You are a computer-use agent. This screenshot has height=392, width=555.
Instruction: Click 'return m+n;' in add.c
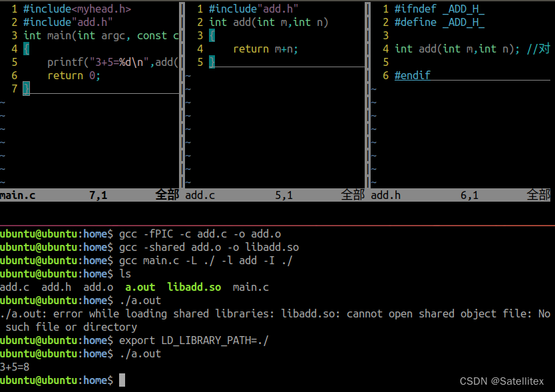[x=266, y=49]
